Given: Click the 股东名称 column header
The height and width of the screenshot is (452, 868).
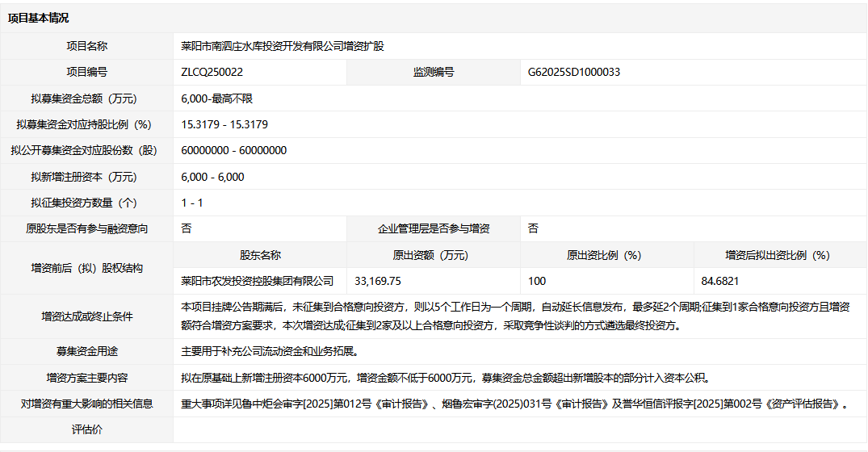Looking at the screenshot, I should [x=260, y=255].
